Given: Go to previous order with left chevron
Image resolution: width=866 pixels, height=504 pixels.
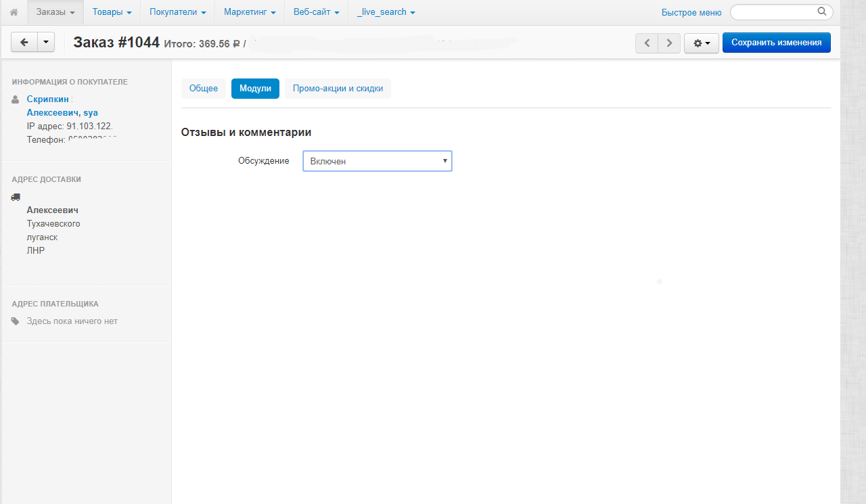Looking at the screenshot, I should pyautogui.click(x=647, y=43).
